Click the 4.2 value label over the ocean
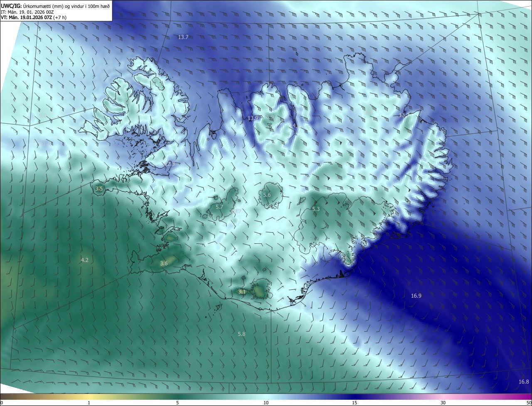Image resolution: width=532 pixels, height=406 pixels. tap(84, 260)
